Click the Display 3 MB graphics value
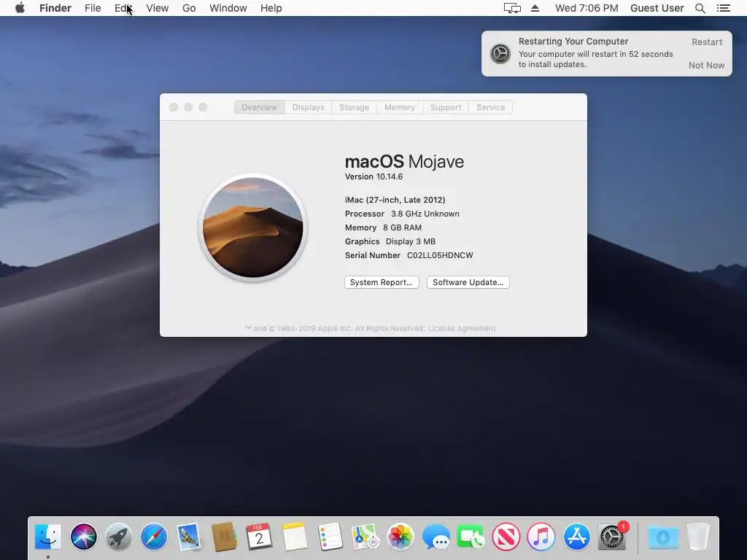The height and width of the screenshot is (560, 747). [x=410, y=241]
